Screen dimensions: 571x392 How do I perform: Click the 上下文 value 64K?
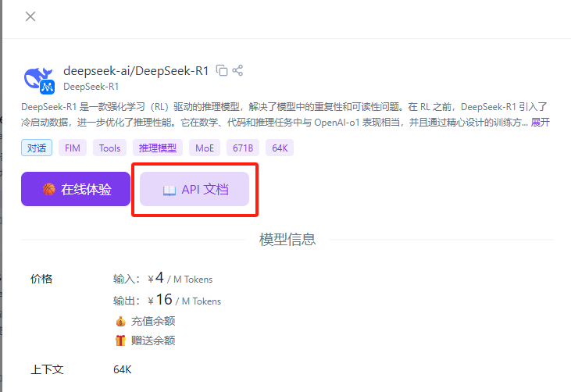point(123,370)
